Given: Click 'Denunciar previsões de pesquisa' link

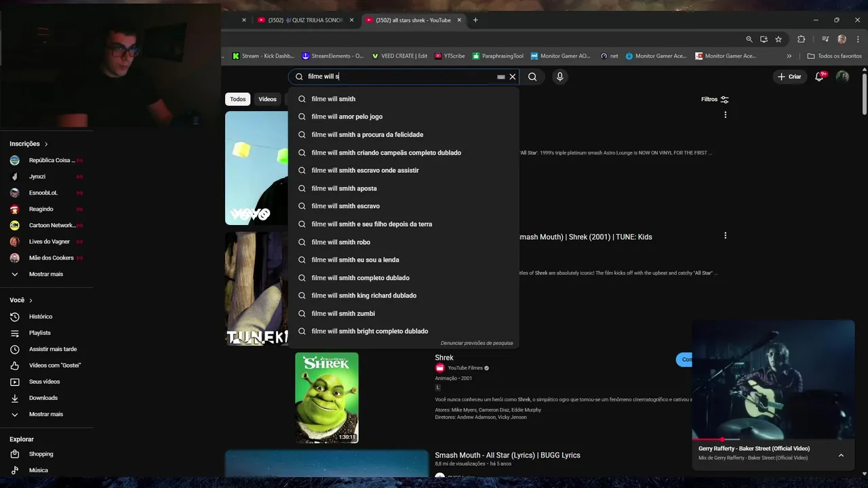Looking at the screenshot, I should [x=477, y=343].
